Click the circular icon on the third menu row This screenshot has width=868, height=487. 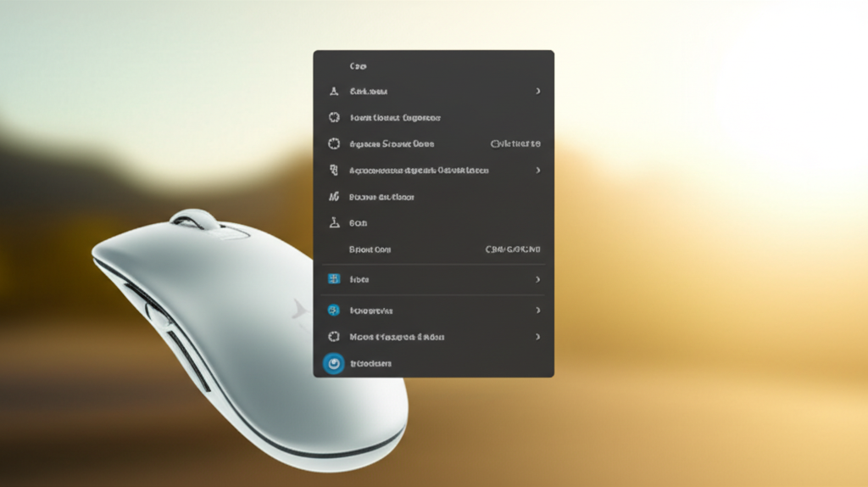point(333,118)
